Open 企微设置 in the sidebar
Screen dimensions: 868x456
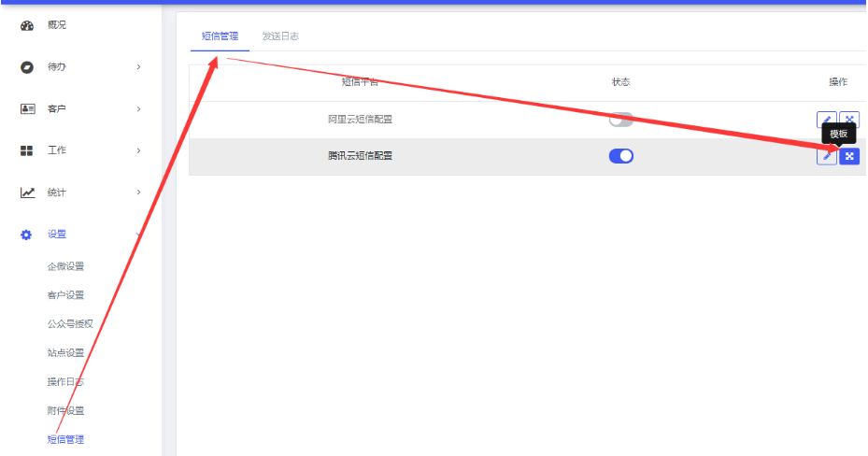tap(66, 266)
